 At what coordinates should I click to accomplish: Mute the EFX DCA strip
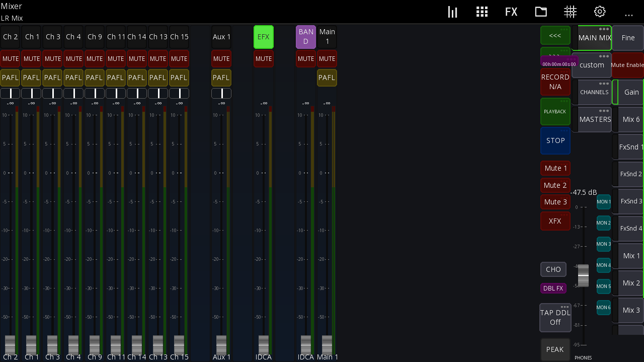(x=264, y=59)
